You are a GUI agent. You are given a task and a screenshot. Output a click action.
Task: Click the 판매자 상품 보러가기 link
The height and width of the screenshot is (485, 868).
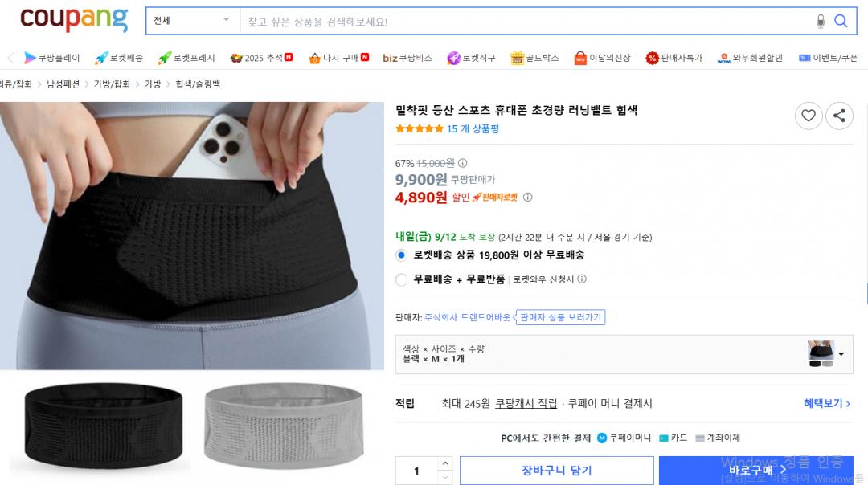tap(560, 317)
